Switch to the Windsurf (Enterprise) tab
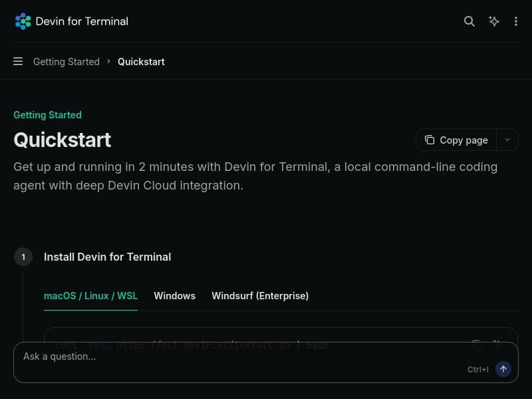The width and height of the screenshot is (532, 399). (260, 296)
